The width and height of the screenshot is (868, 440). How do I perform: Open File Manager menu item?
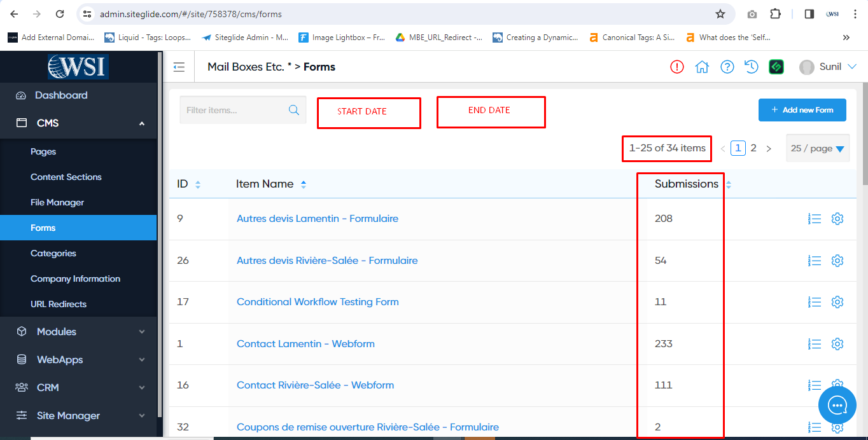tap(57, 202)
